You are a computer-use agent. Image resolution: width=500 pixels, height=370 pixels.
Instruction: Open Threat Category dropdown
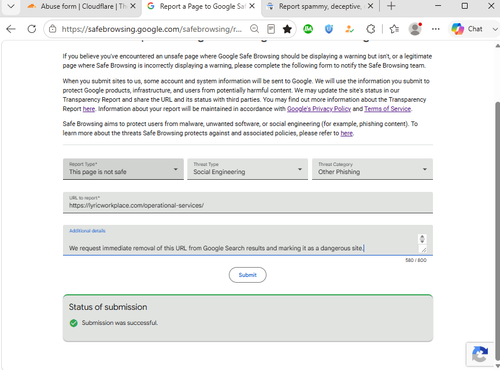[372, 169]
